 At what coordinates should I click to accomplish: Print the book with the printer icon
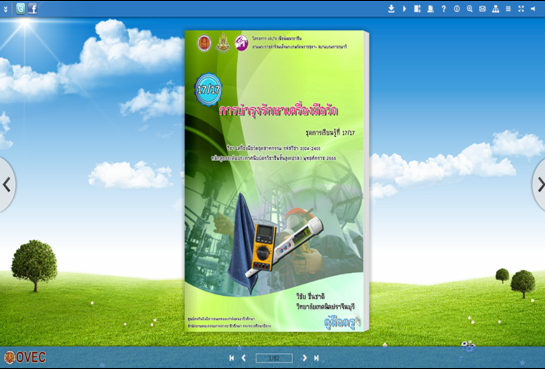[x=430, y=9]
